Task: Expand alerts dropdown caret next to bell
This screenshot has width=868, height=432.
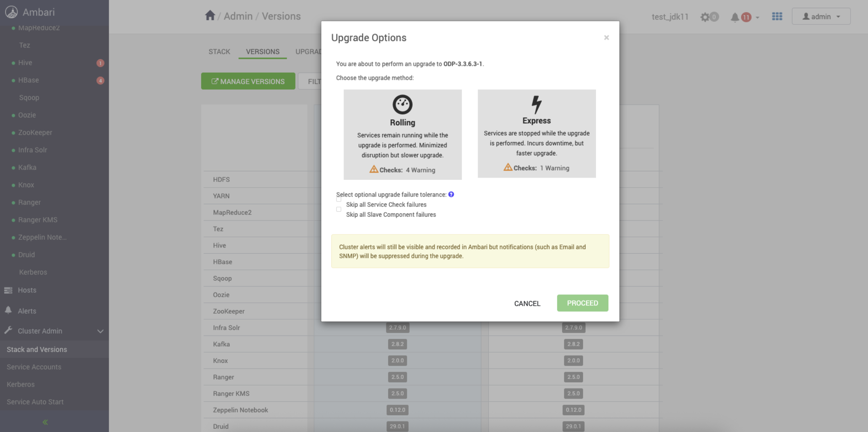Action: (x=758, y=17)
